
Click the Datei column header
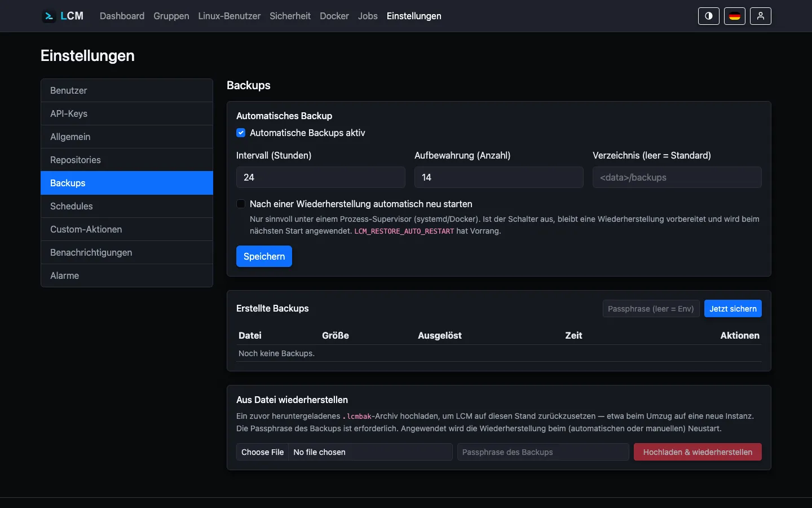pyautogui.click(x=250, y=335)
